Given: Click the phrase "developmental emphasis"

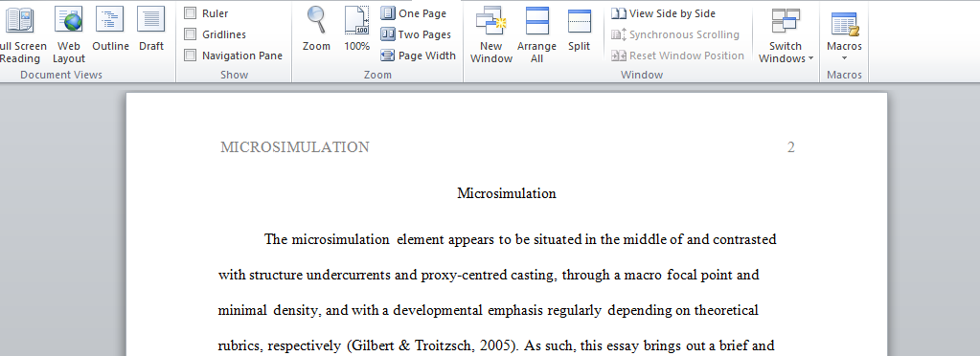Looking at the screenshot, I should click(x=468, y=310).
